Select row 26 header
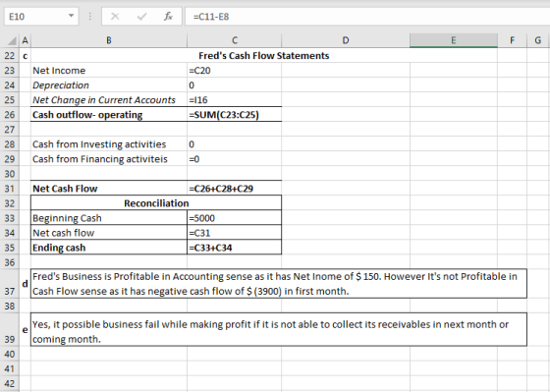Image resolution: width=550 pixels, height=392 pixels. pos(10,115)
